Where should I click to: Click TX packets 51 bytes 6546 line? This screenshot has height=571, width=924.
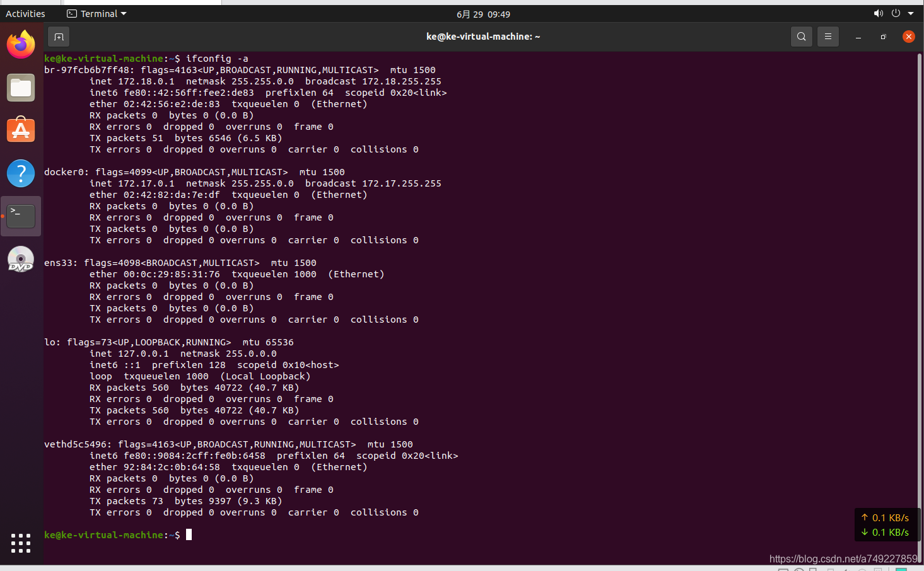pyautogui.click(x=185, y=138)
